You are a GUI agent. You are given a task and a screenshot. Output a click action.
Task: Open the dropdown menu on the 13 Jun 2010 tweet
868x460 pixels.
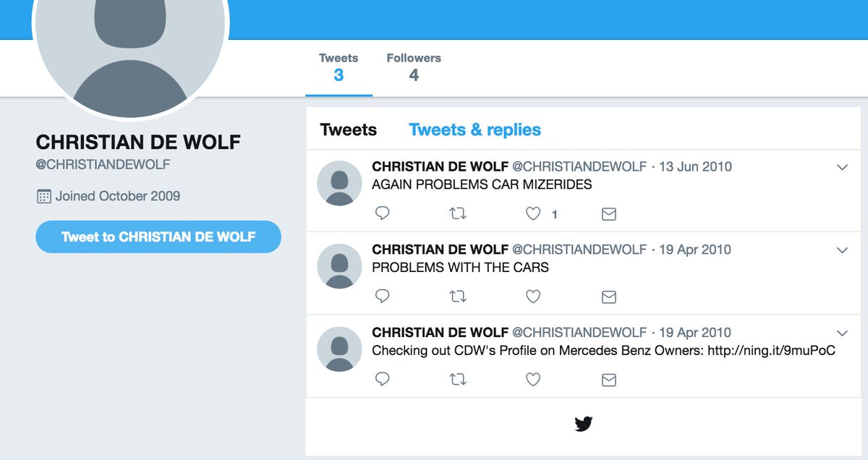(x=842, y=167)
